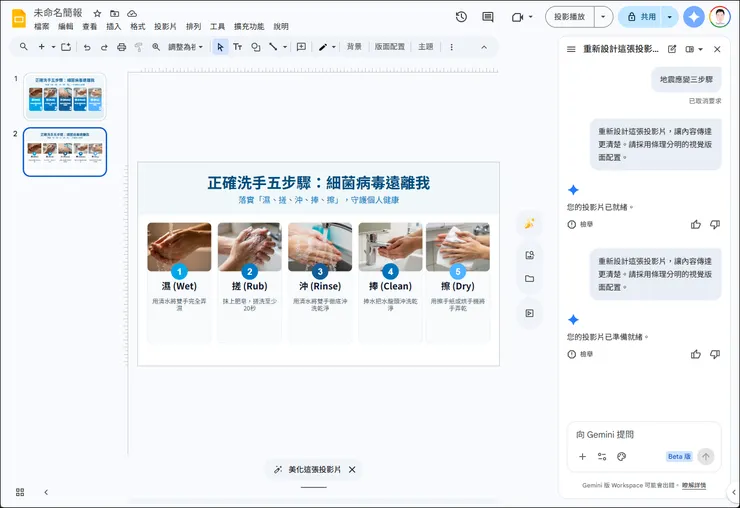Switch to grid view of slides
Viewport: 740px width, 508px height.
coord(20,492)
